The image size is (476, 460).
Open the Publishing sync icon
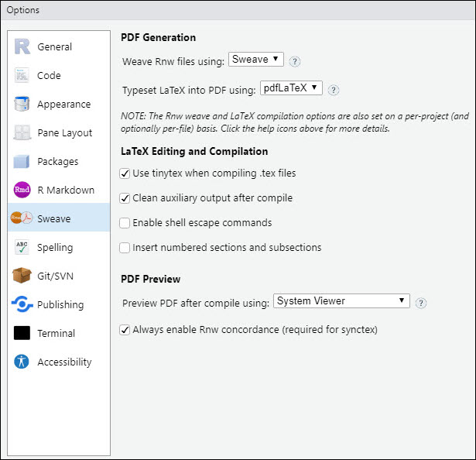click(x=22, y=304)
